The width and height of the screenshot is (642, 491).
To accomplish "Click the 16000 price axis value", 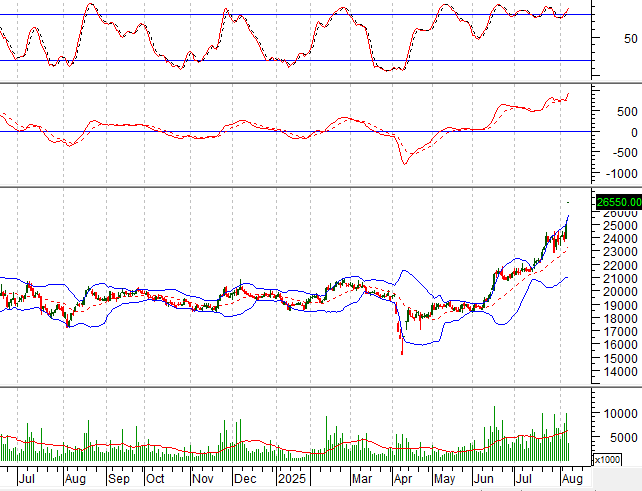I will [x=620, y=345].
